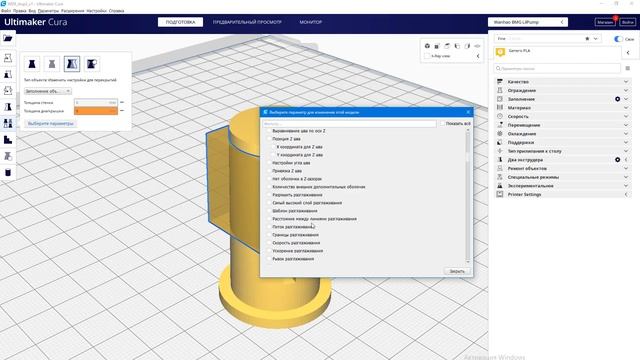Collapse the view options panel chevron

(x=478, y=56)
